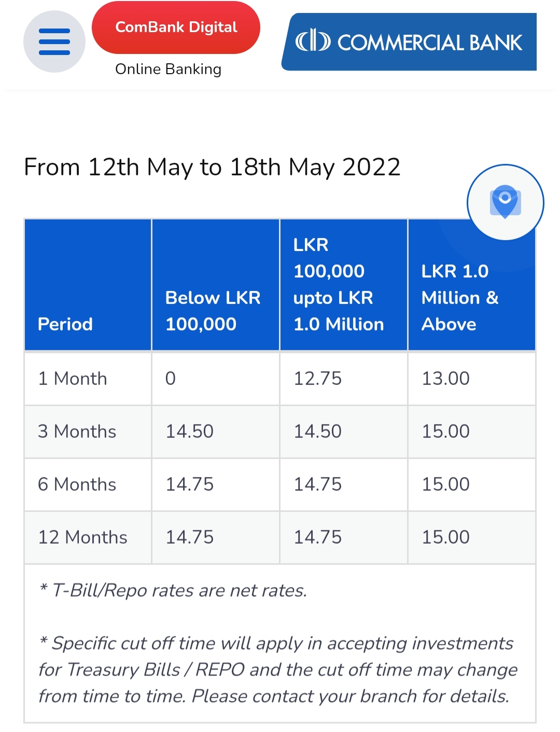Viewport: 560px width, 732px height.
Task: Click the 13.00 rate in 1 Month row
Action: (x=446, y=379)
